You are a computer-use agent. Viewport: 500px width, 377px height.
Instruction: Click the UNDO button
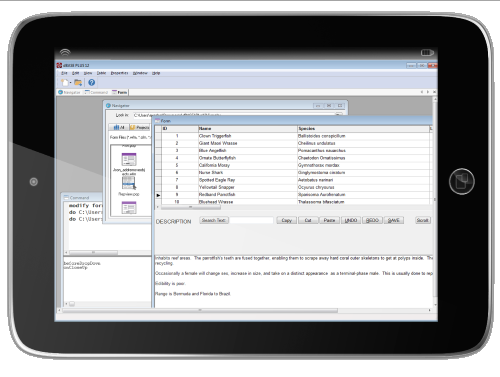pyautogui.click(x=351, y=220)
